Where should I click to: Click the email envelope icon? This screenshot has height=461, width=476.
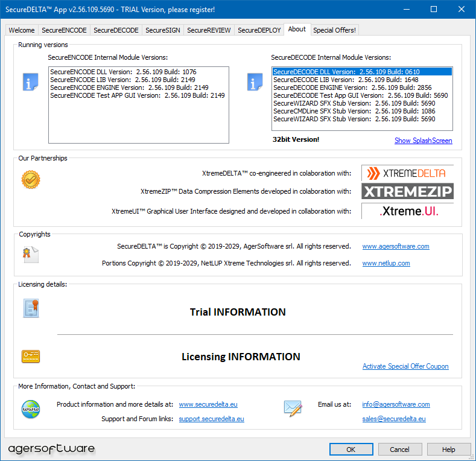click(293, 409)
